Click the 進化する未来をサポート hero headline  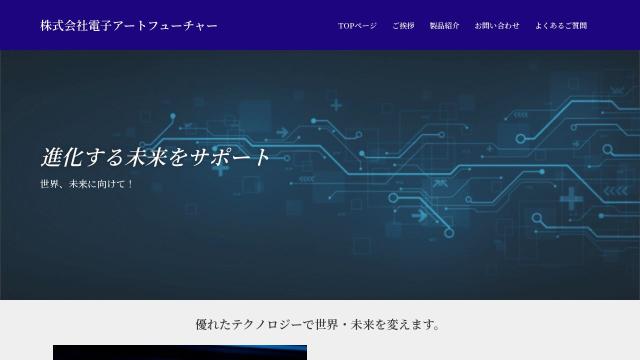[x=155, y=157]
